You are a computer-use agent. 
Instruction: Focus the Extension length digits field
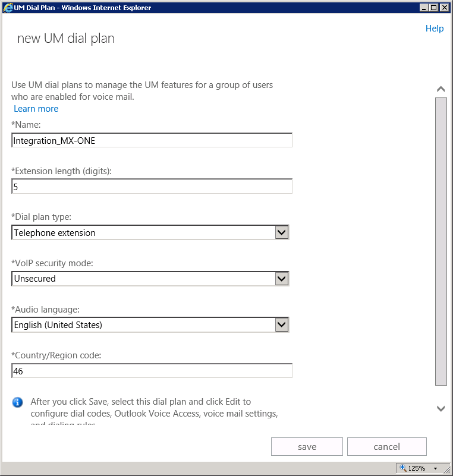pyautogui.click(x=152, y=187)
